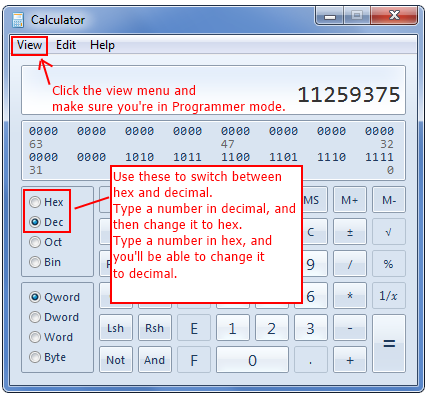Click the Not bitwise button
Image resolution: width=427 pixels, height=398 pixels.
point(116,360)
